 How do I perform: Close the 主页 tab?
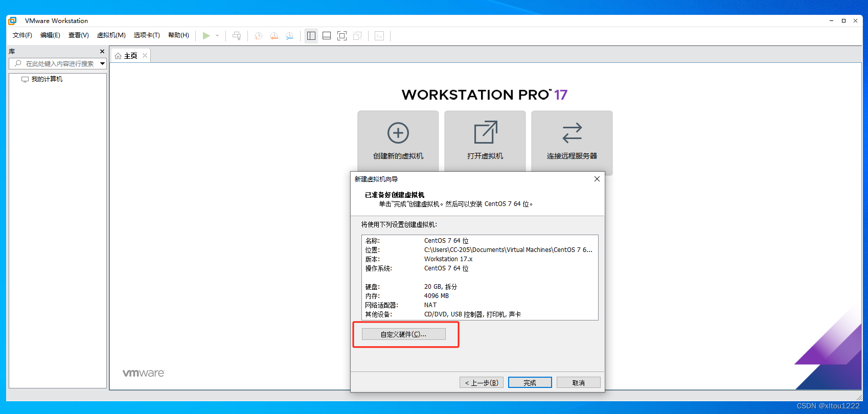(145, 56)
